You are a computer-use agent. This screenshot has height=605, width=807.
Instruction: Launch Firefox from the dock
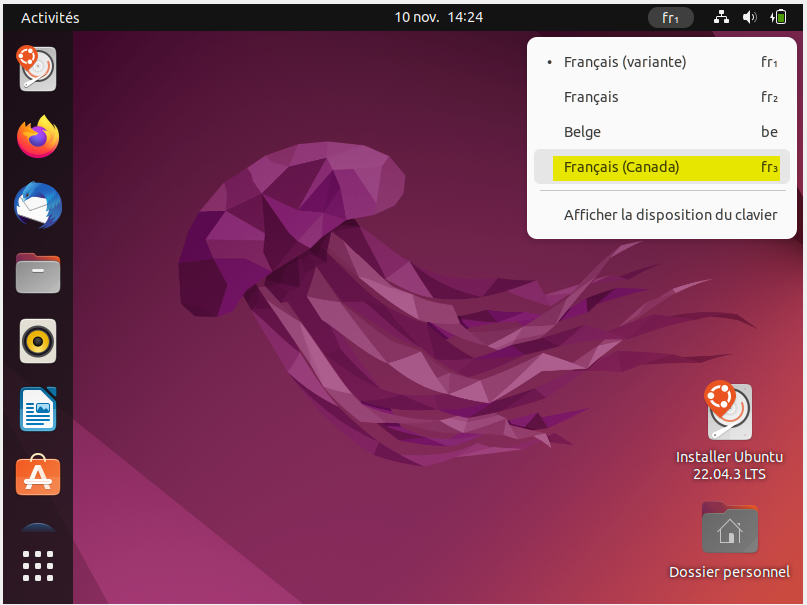[38, 137]
